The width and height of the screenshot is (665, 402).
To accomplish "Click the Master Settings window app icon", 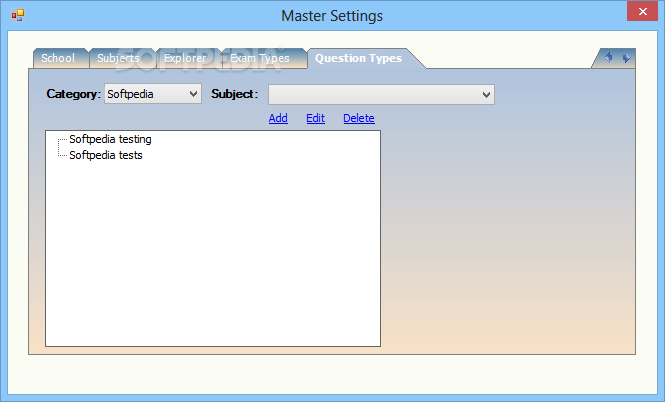I will coord(18,15).
